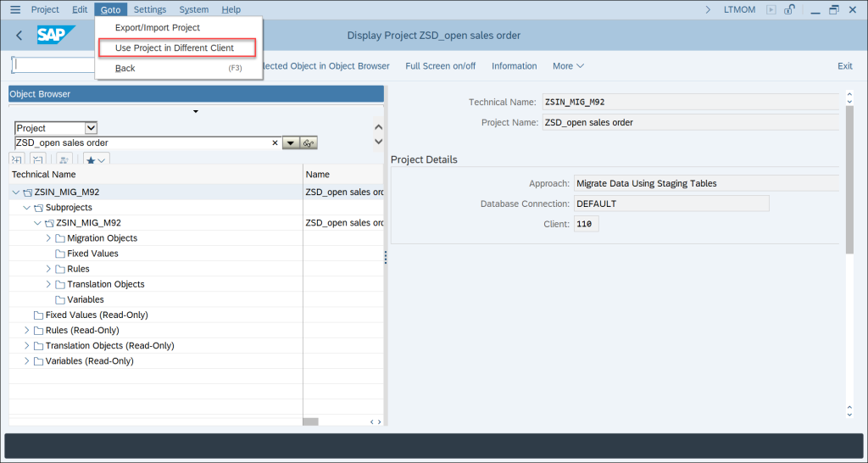Click the play icon next to LTMOM
Image resolution: width=868 pixels, height=463 pixels.
tap(771, 9)
